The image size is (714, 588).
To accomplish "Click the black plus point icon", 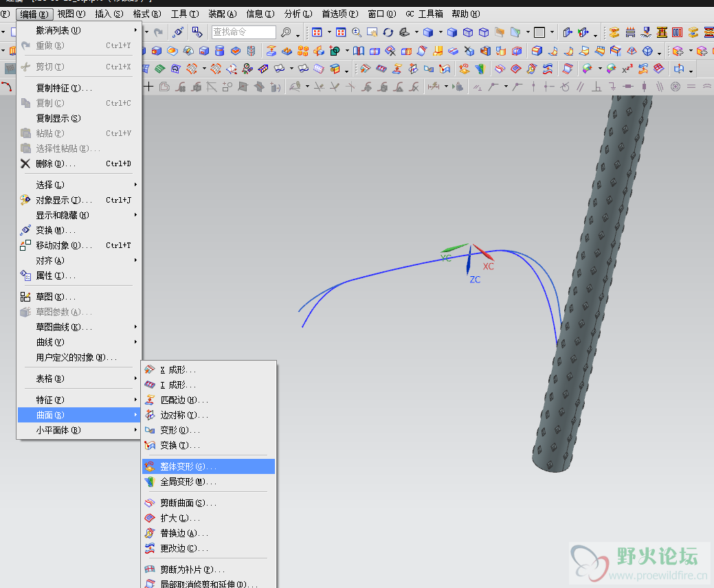I will pos(149,87).
